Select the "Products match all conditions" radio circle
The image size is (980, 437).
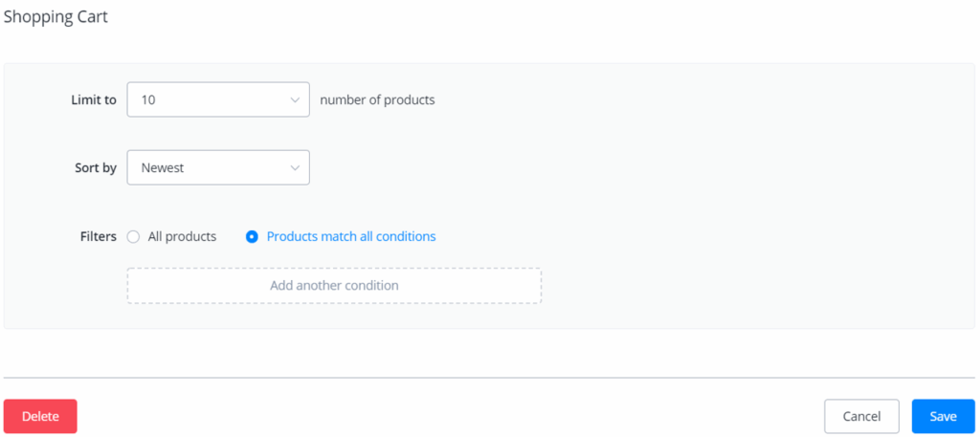point(252,236)
